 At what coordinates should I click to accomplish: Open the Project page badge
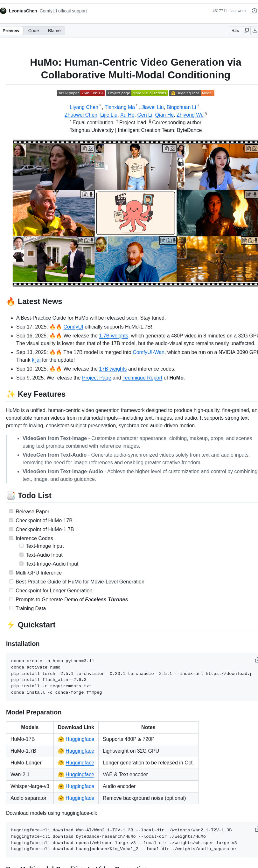pos(136,93)
